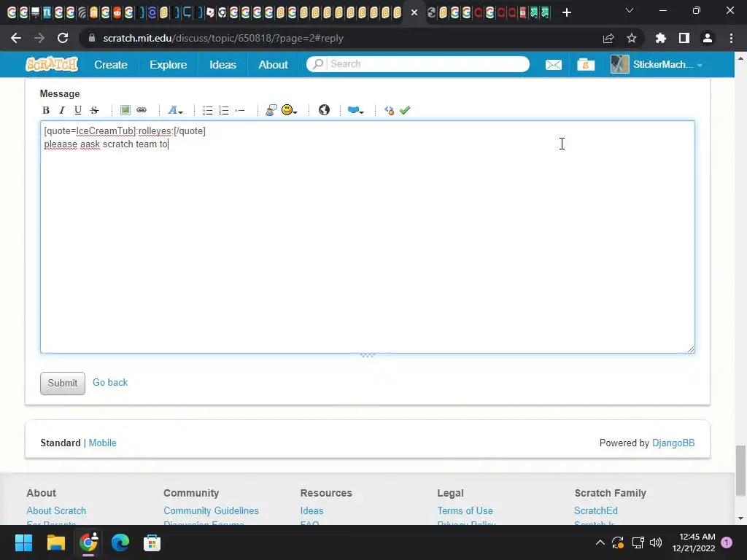Viewport: 747px width, 560px height.
Task: Open the Chrome profile icon
Action: (x=708, y=38)
